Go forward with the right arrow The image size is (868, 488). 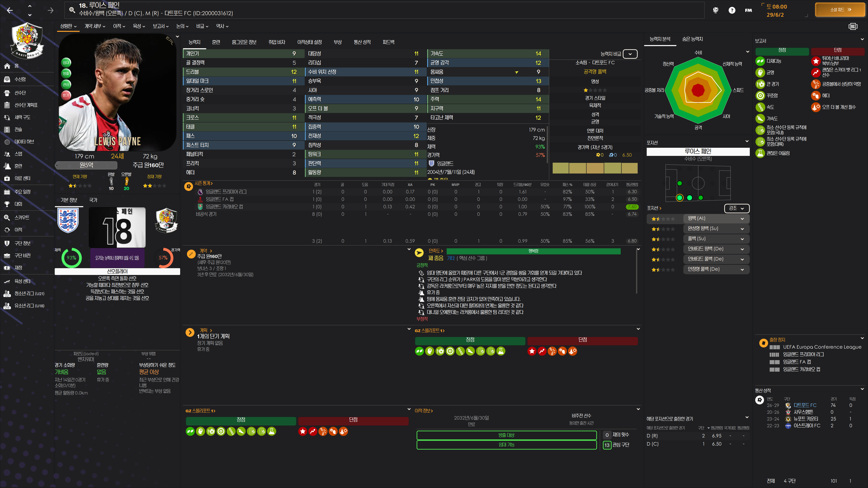51,10
